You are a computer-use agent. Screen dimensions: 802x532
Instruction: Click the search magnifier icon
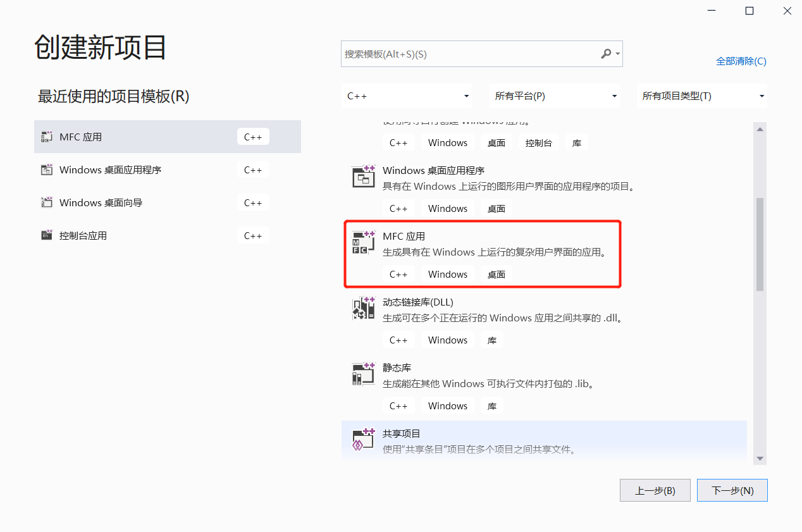point(606,54)
